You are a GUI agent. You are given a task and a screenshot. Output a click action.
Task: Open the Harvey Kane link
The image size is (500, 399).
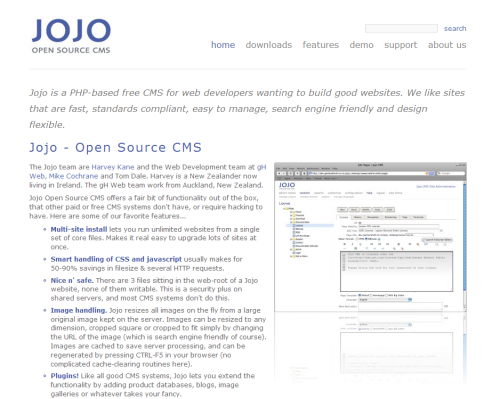[x=113, y=167]
